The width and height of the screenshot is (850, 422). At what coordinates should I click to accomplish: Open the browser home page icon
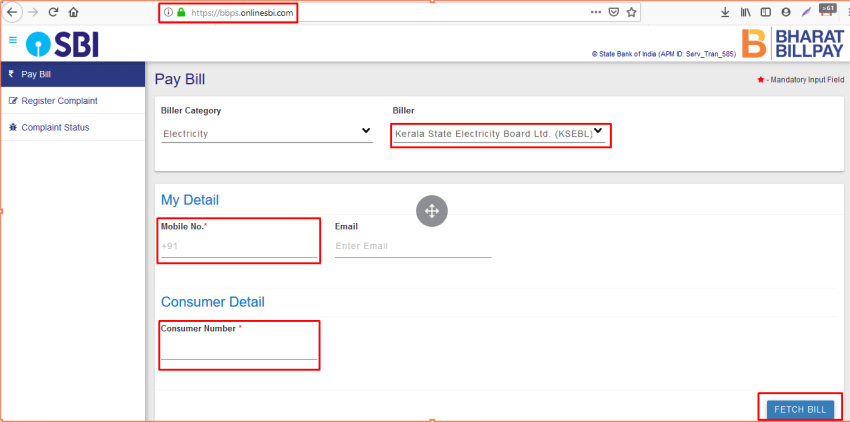tap(74, 12)
